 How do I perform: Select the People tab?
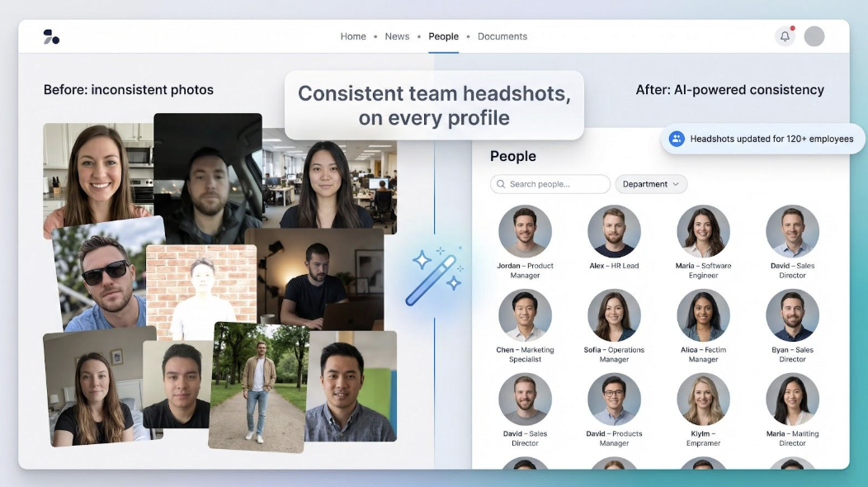pyautogui.click(x=443, y=36)
